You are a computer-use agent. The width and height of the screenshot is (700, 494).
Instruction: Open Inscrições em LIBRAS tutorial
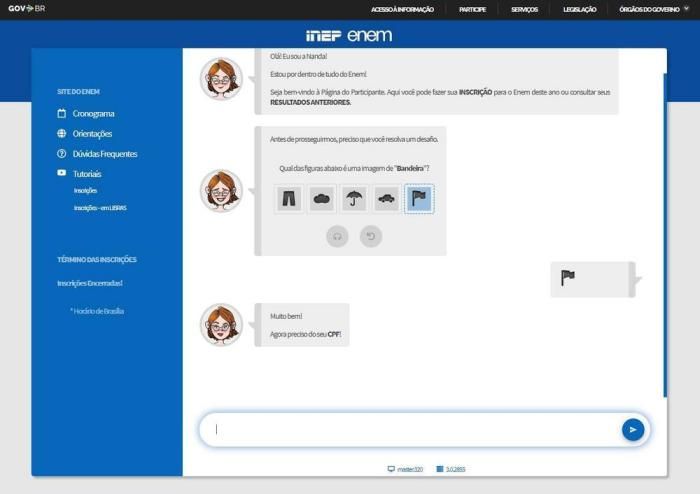(x=100, y=208)
